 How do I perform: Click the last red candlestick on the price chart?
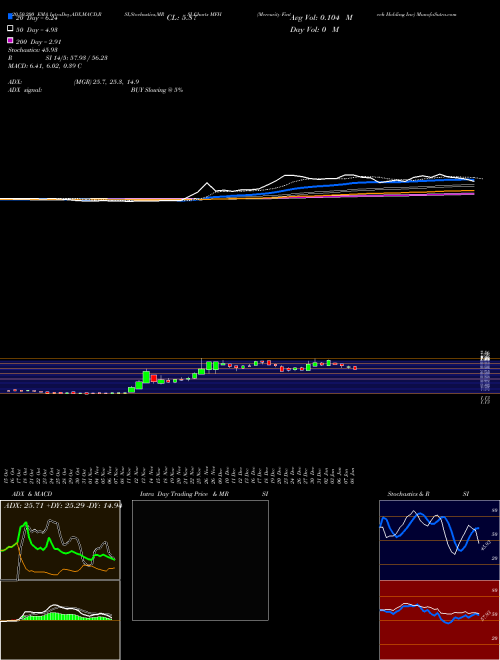355,368
